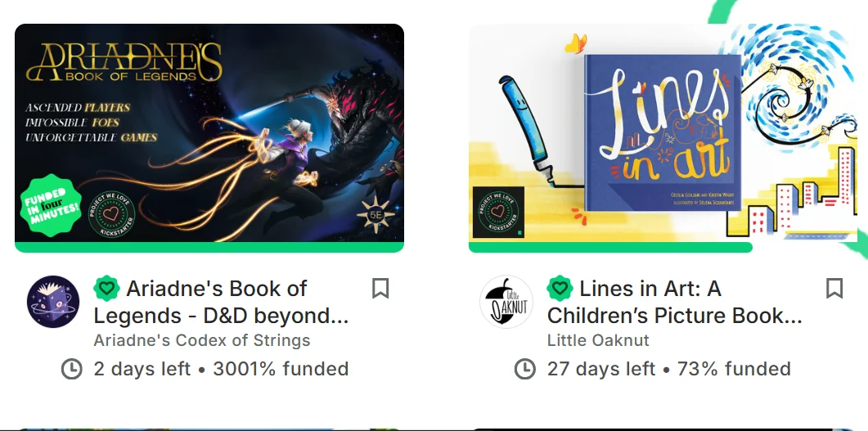
Task: Visit Ariadne's Codex of Strings creator page
Action: pos(202,340)
